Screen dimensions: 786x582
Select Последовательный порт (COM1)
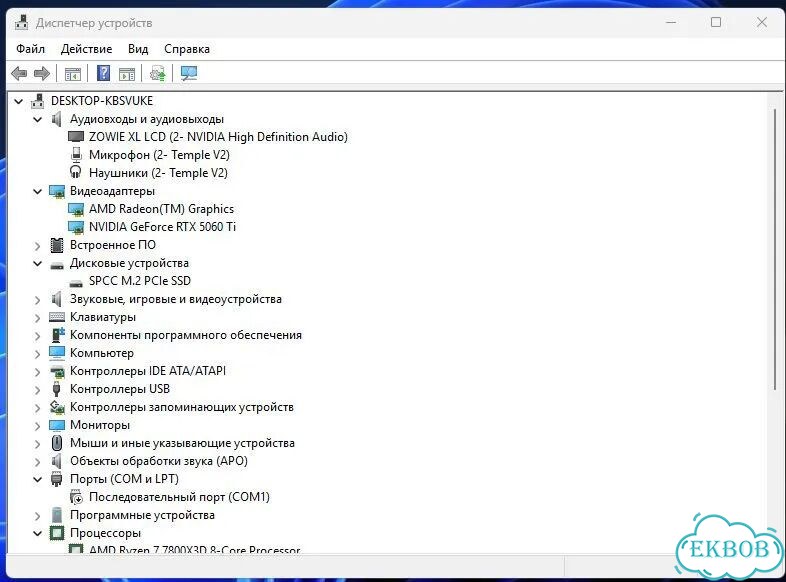(179, 497)
